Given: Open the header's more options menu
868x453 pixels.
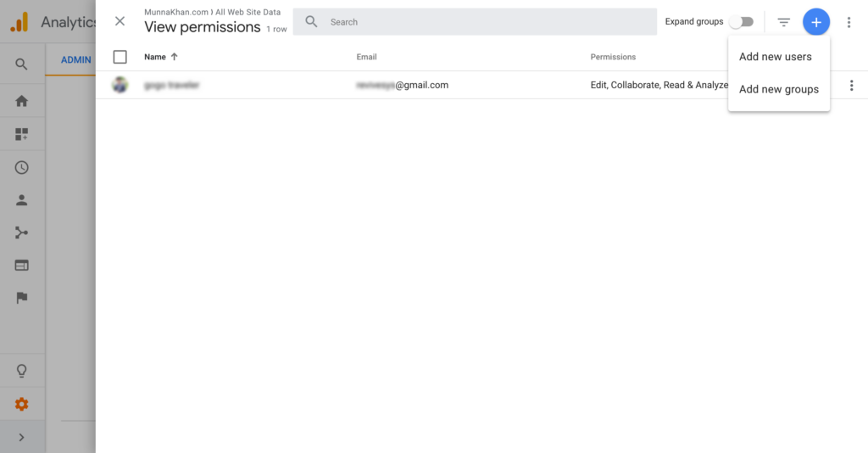Looking at the screenshot, I should (849, 22).
